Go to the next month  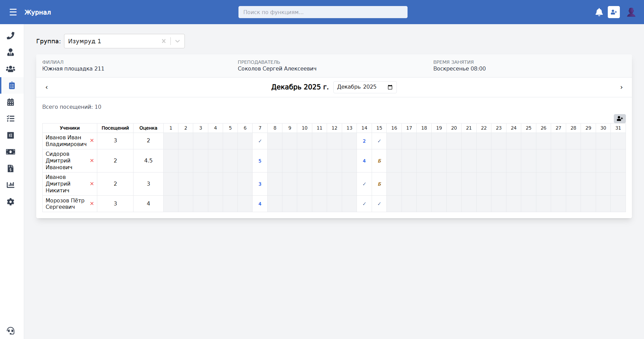621,88
